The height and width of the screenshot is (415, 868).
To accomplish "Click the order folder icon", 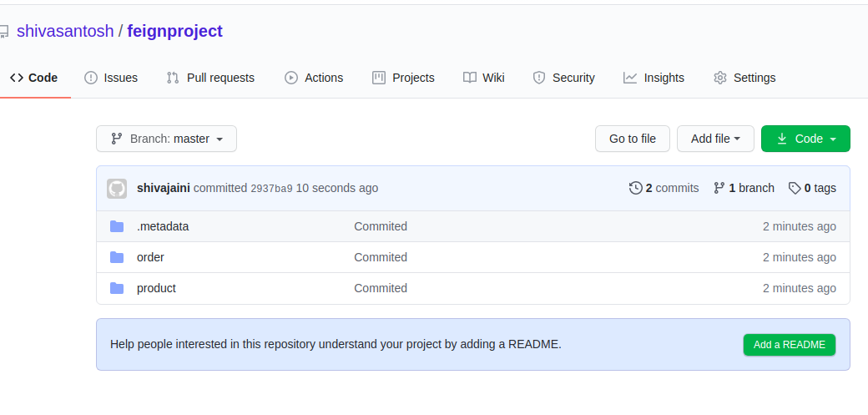I will (x=117, y=257).
